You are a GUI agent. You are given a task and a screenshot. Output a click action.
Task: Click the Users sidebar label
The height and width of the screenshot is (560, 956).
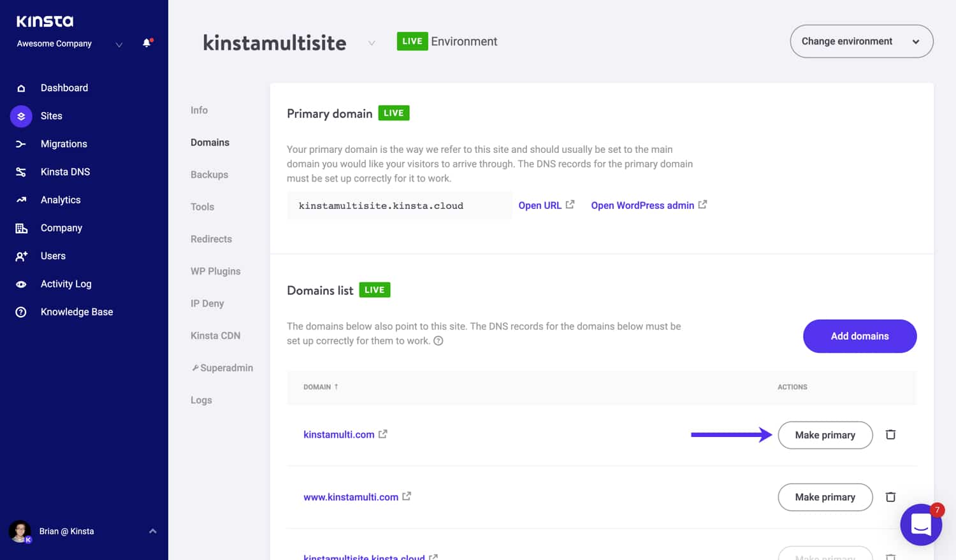click(x=53, y=256)
